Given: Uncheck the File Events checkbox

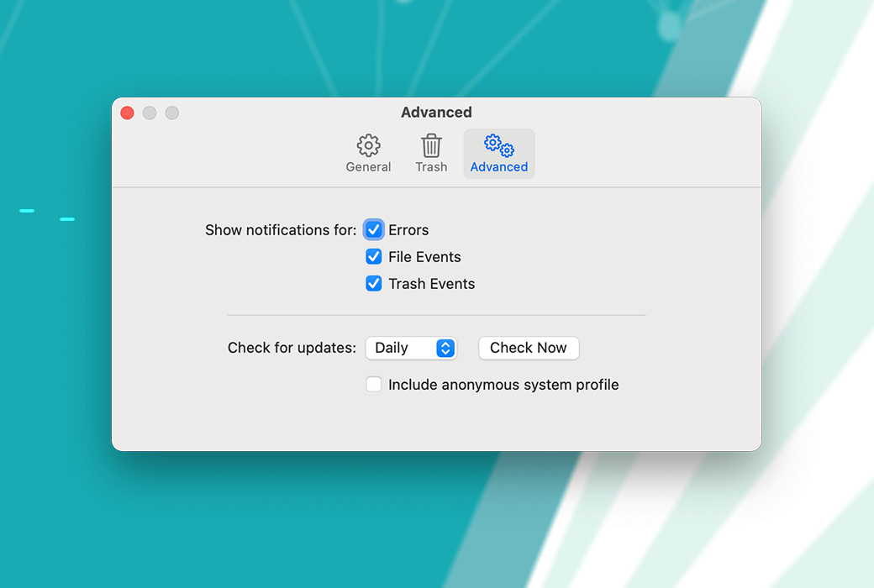Looking at the screenshot, I should (x=374, y=257).
